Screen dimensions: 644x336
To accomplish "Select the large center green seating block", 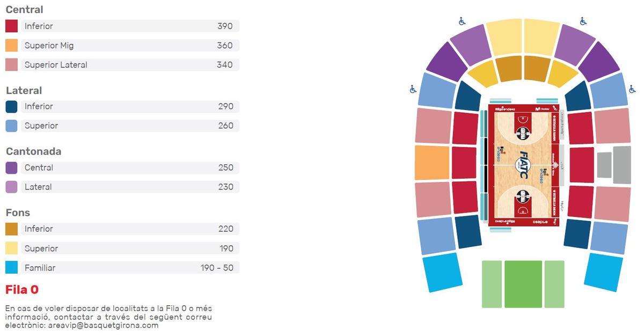I will pyautogui.click(x=523, y=284).
